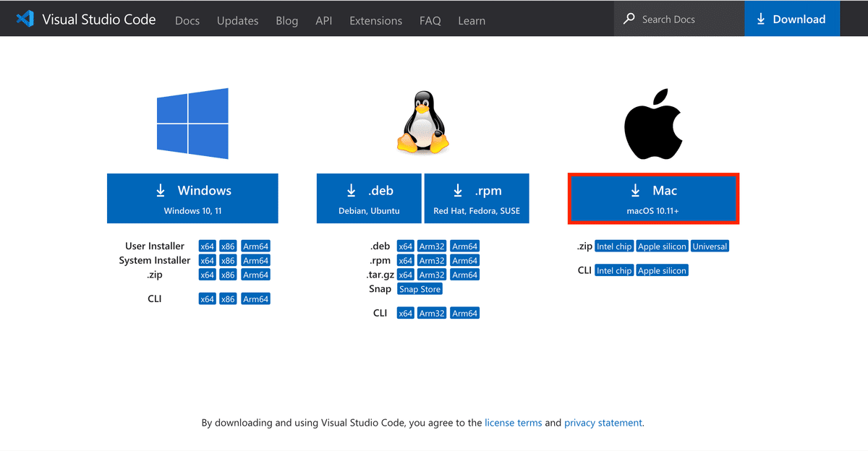Open the Learn navigation item
Viewport: 868px width, 451px height.
point(472,20)
